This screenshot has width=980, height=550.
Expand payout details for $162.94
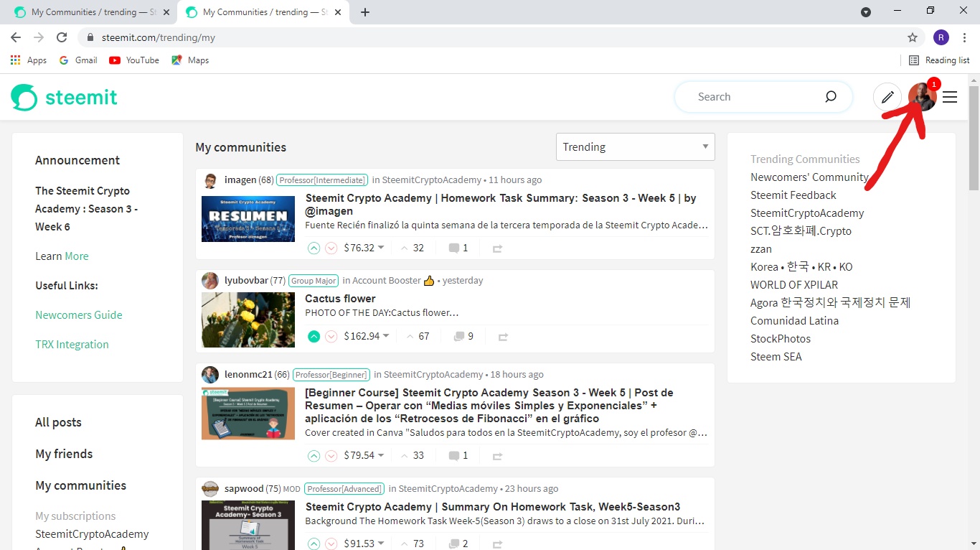367,336
